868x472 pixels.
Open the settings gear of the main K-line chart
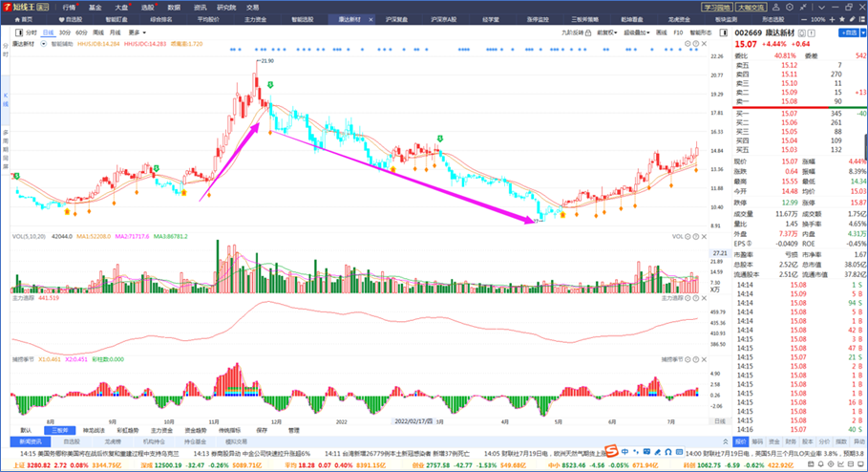click(688, 44)
